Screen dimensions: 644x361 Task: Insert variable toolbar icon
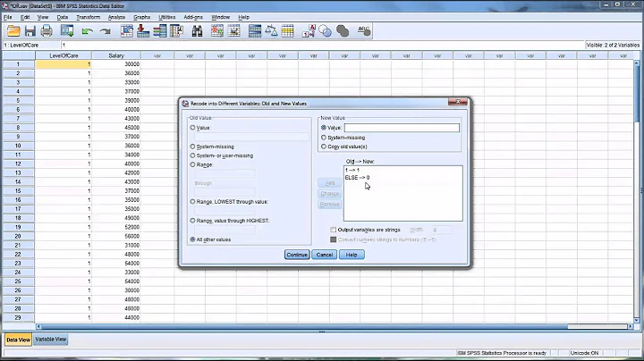click(233, 31)
